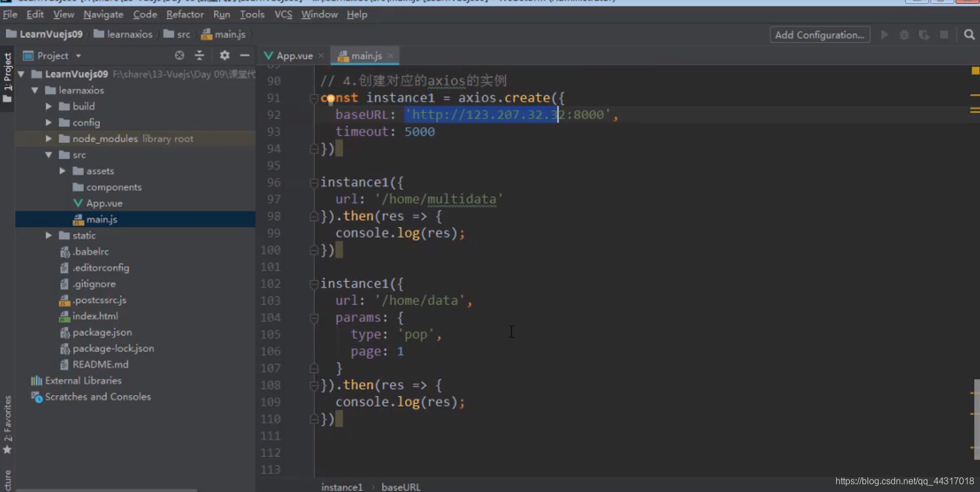Toggle code fold marker at line 96
This screenshot has height=492, width=980.
pos(313,183)
